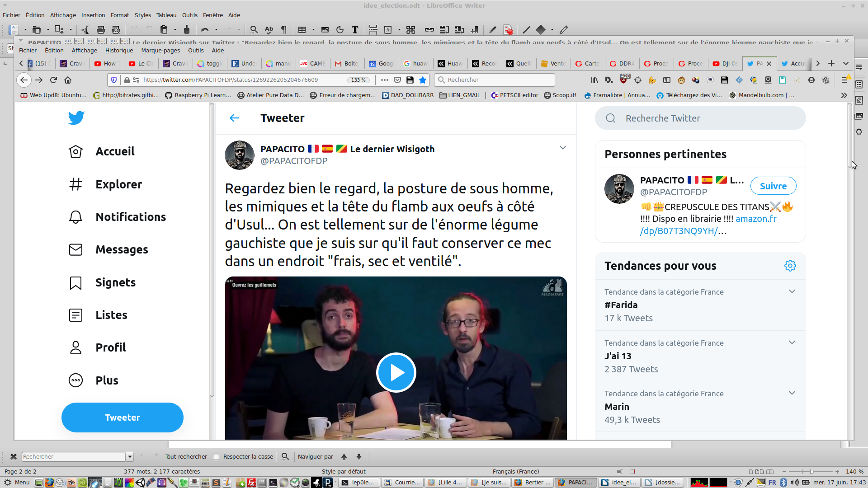Screen dimensions: 868x488
Task: Open Signets bookmark icon in sidebar
Action: tap(75, 283)
